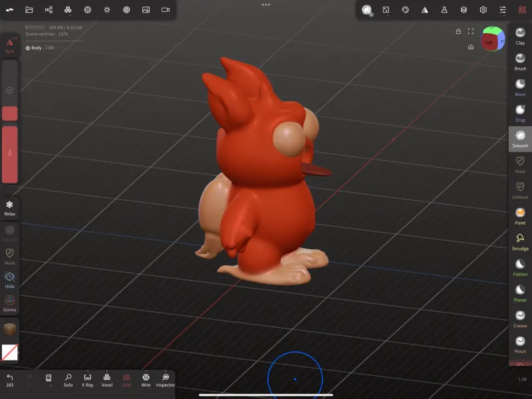Open the flask tool options menu
The width and height of the screenshot is (532, 399).
[x=444, y=10]
